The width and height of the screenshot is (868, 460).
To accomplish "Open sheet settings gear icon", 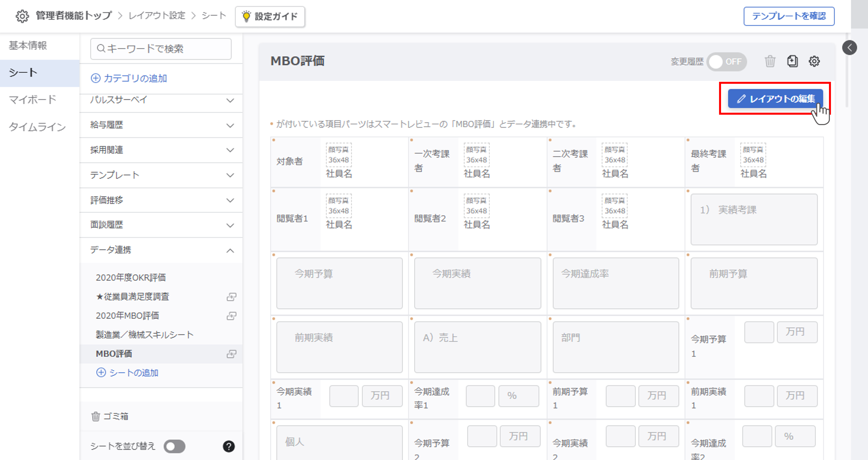I will (x=814, y=61).
